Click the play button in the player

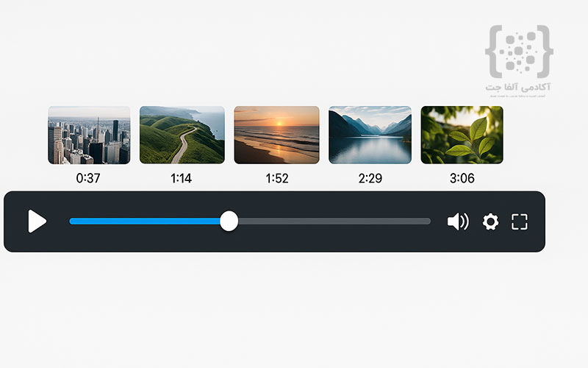pos(37,222)
